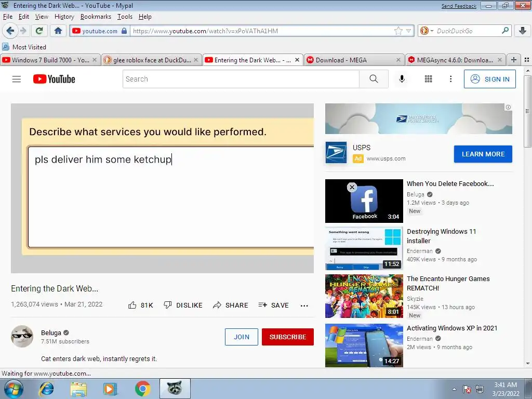Click the Send Feedback link
The image size is (532, 399).
tap(459, 6)
